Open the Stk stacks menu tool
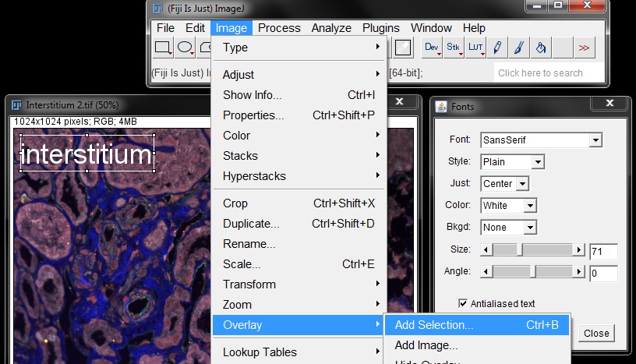Image resolution: width=636 pixels, height=364 pixels. (454, 48)
